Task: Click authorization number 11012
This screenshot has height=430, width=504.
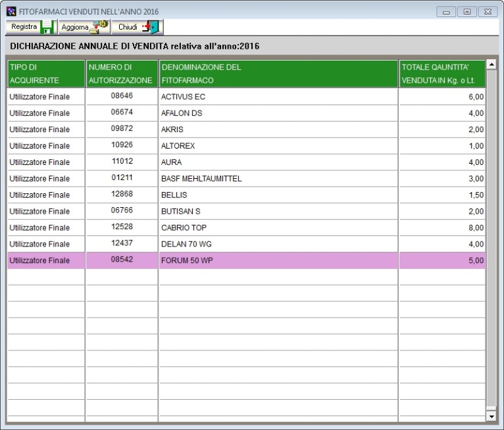Action: coord(122,161)
